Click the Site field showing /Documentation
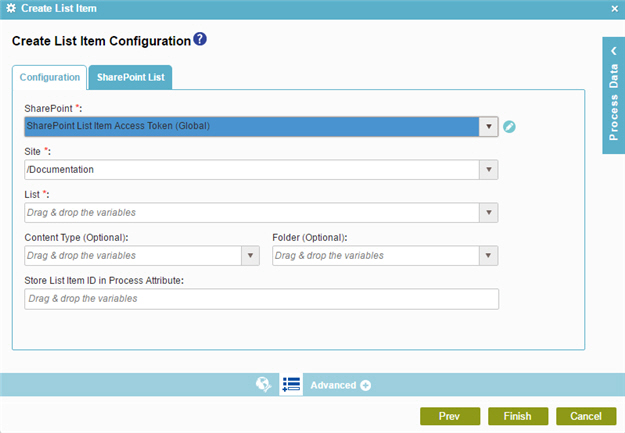The height and width of the screenshot is (433, 625). coord(252,170)
